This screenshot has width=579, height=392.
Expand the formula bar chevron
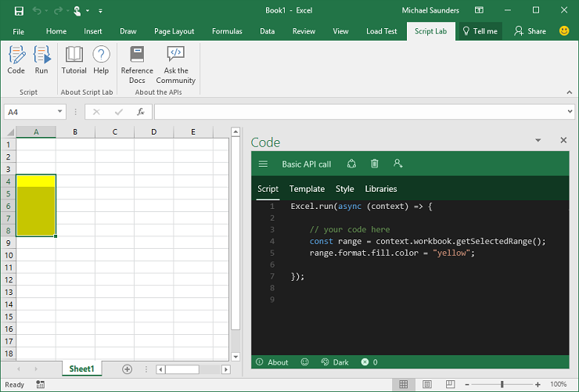pos(570,111)
